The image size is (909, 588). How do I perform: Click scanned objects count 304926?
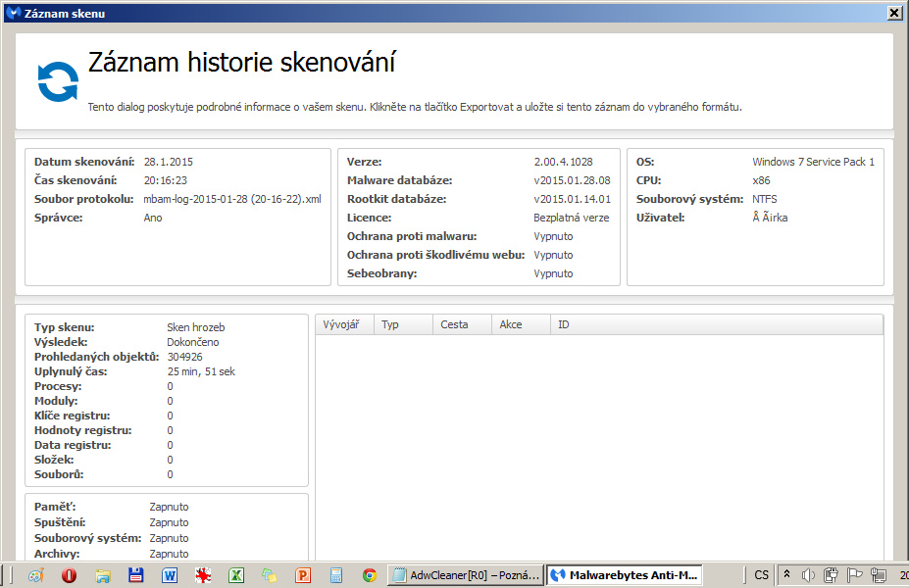(184, 357)
